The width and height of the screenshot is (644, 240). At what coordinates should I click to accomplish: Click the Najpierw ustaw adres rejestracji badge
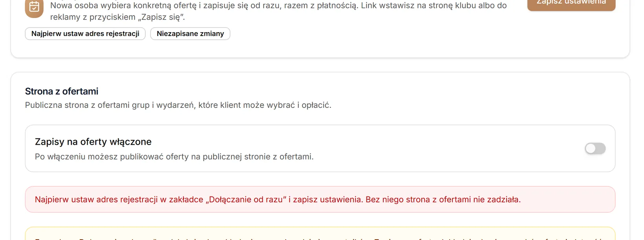pyautogui.click(x=85, y=34)
